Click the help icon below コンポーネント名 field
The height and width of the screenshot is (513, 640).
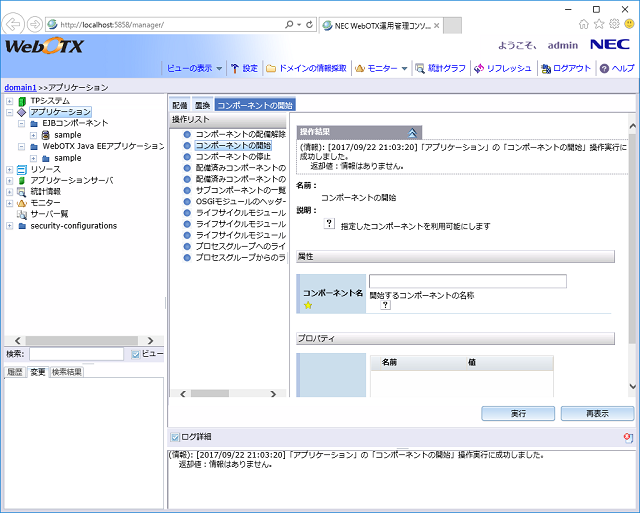(385, 306)
